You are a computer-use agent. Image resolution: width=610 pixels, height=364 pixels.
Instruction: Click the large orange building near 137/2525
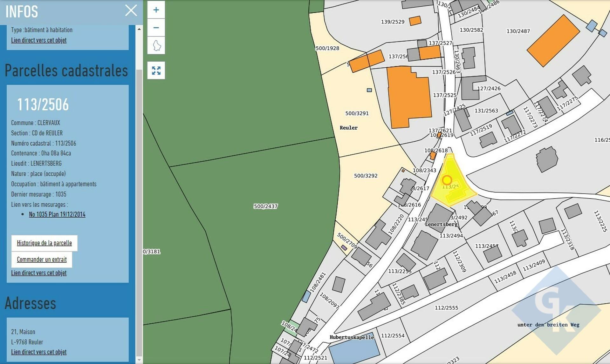coord(409,97)
